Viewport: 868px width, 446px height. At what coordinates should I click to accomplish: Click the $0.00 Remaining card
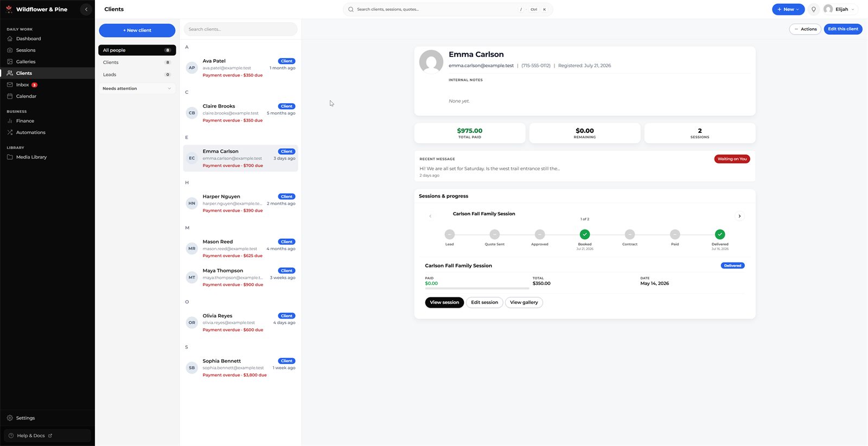click(585, 133)
